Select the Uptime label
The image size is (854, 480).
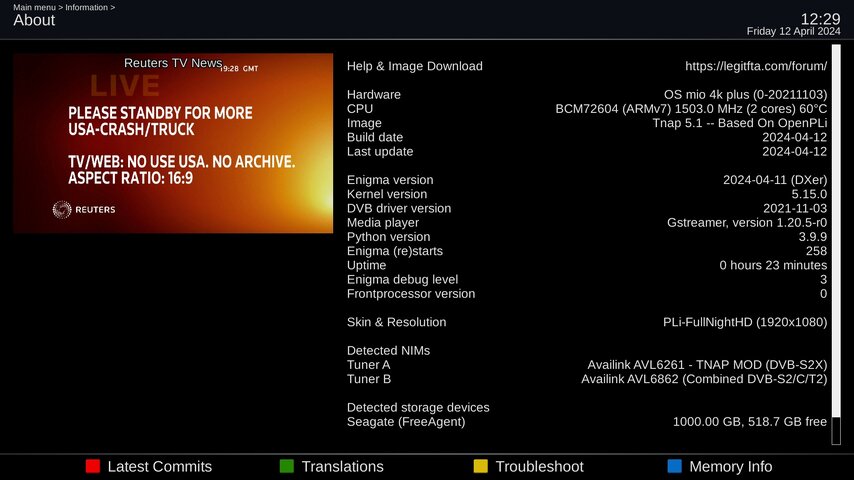(x=367, y=265)
